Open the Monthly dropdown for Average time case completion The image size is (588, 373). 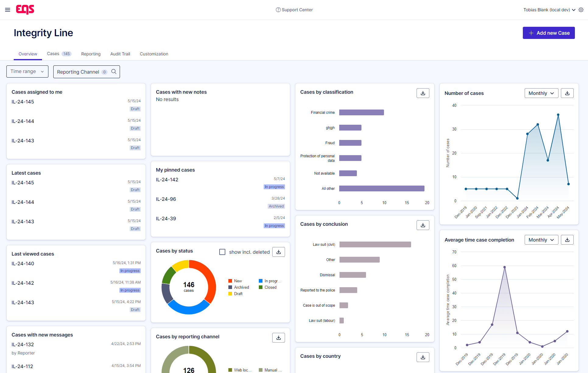[x=541, y=239]
